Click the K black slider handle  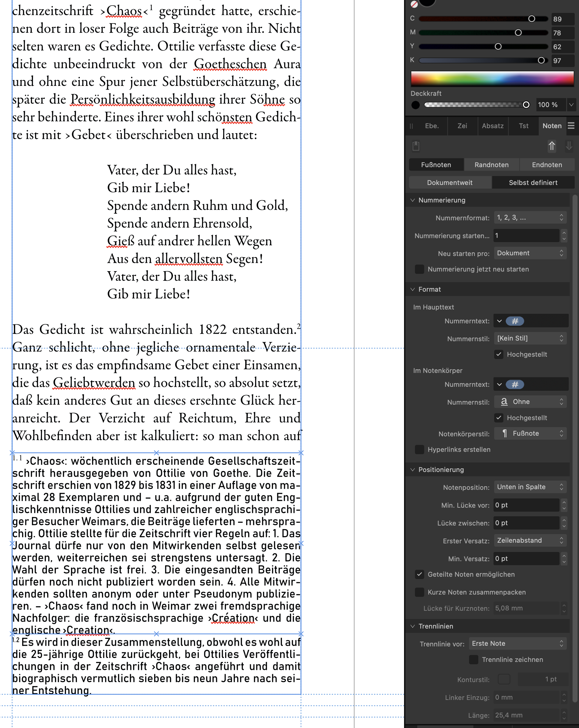[541, 60]
